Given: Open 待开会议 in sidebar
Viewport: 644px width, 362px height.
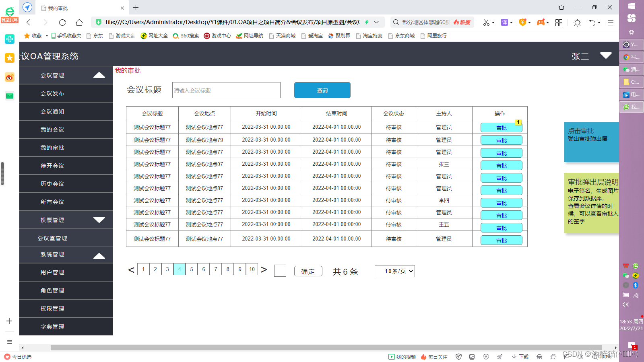Looking at the screenshot, I should tap(66, 166).
